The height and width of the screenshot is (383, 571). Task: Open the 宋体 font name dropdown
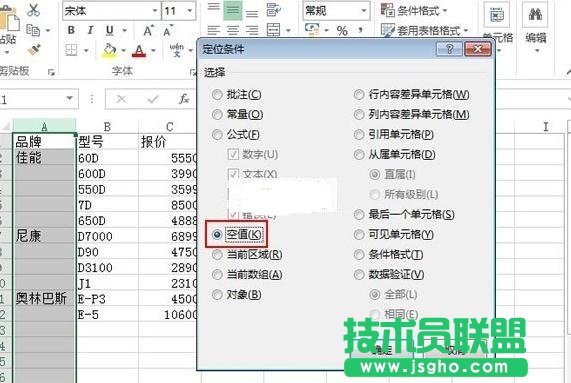point(155,11)
